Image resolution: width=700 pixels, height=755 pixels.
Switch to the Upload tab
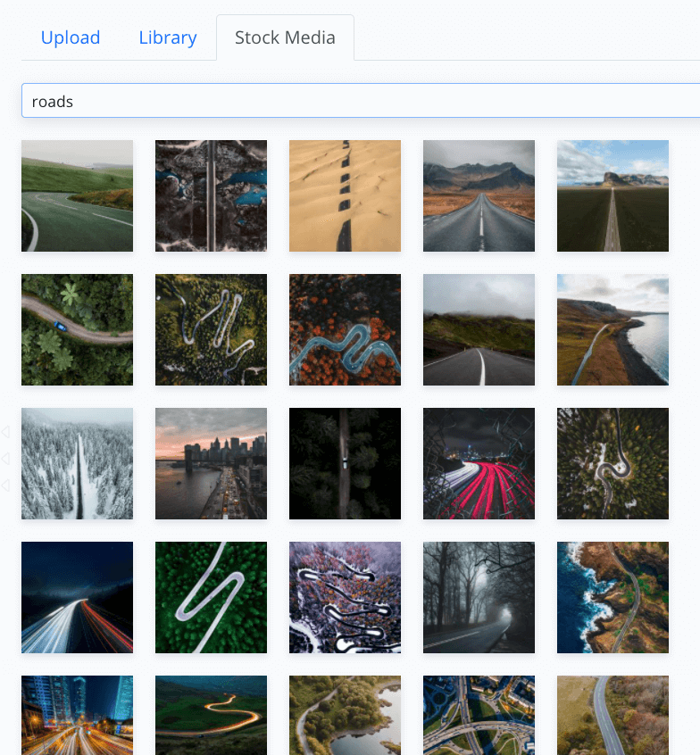(x=71, y=37)
